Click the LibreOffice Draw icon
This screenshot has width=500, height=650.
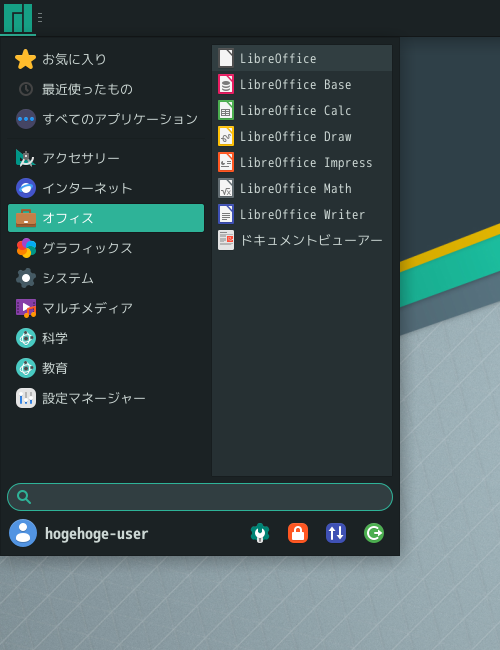tap(226, 136)
